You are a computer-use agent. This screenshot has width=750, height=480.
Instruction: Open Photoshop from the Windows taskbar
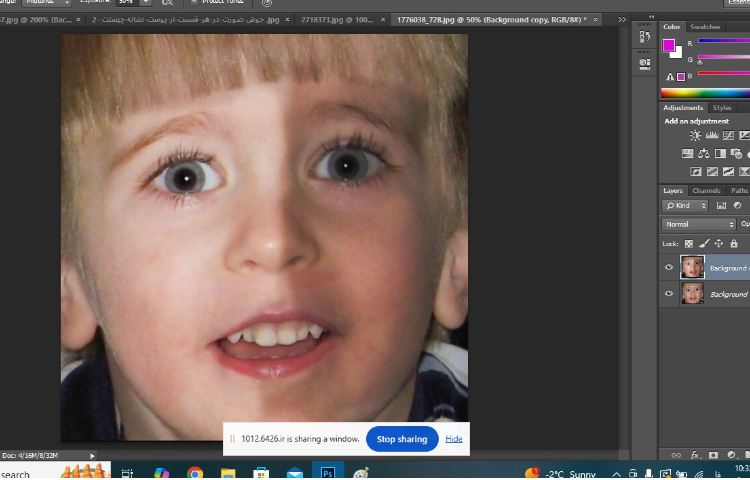(327, 473)
